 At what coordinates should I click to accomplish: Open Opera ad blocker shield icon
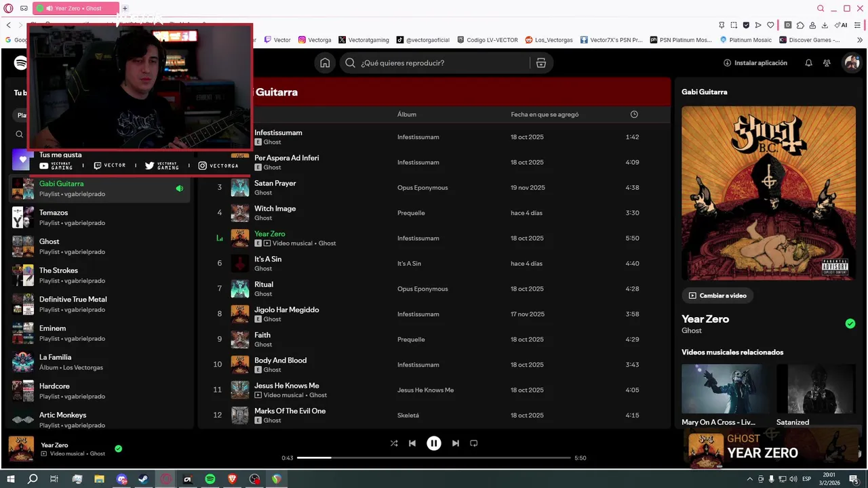point(746,25)
